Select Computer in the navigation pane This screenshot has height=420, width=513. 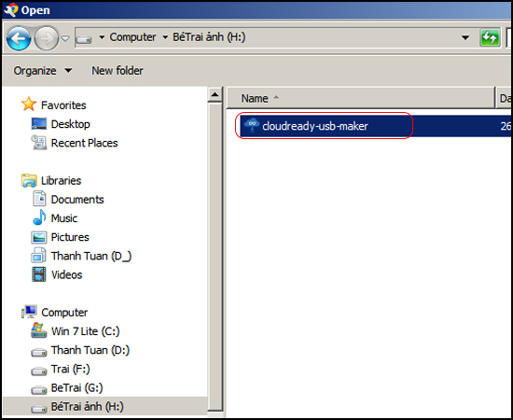point(64,313)
